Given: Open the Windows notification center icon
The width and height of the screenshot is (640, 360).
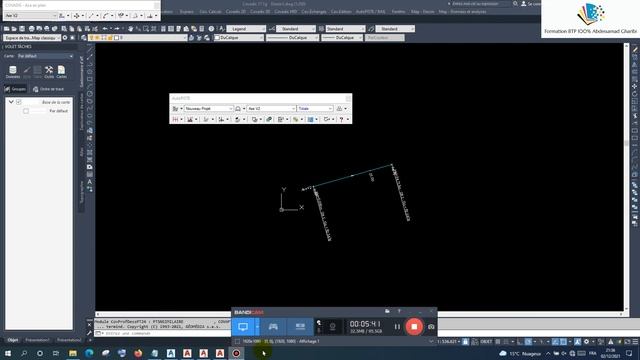Looking at the screenshot, I should [x=629, y=353].
